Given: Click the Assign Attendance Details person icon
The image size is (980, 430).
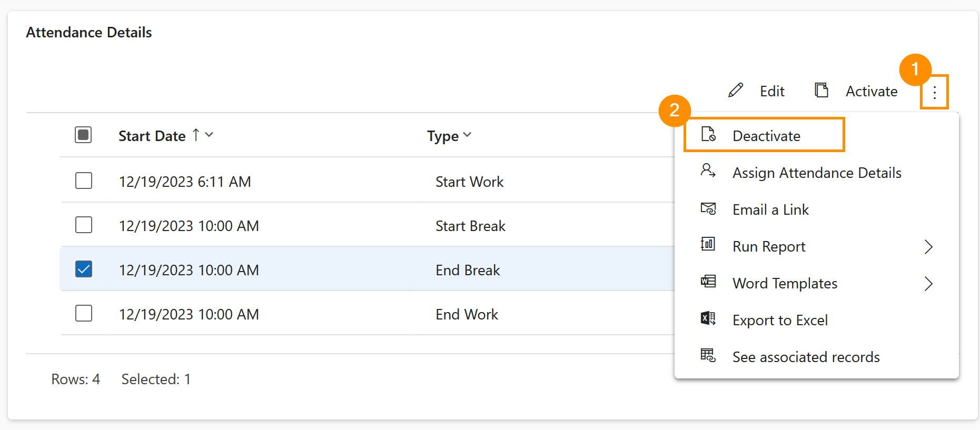Looking at the screenshot, I should point(708,172).
